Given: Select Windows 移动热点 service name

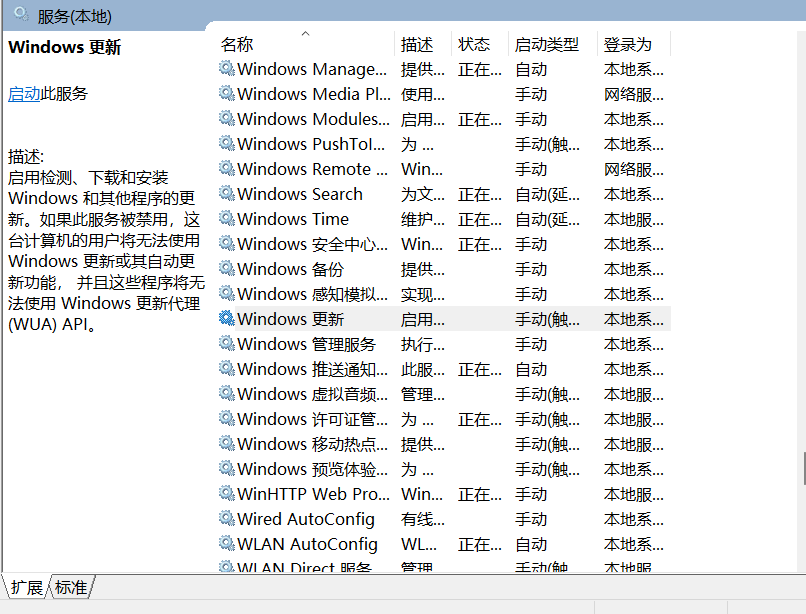Looking at the screenshot, I should 313,444.
